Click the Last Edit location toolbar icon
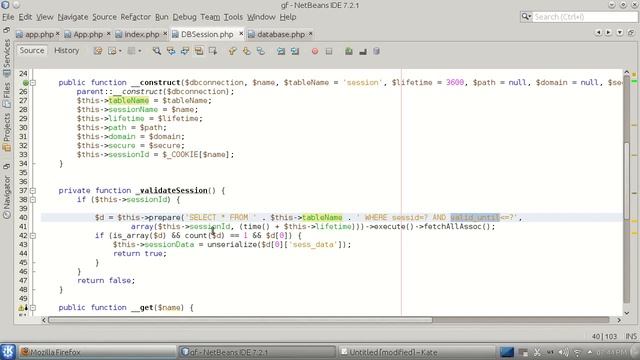640x360 pixels. click(98, 51)
